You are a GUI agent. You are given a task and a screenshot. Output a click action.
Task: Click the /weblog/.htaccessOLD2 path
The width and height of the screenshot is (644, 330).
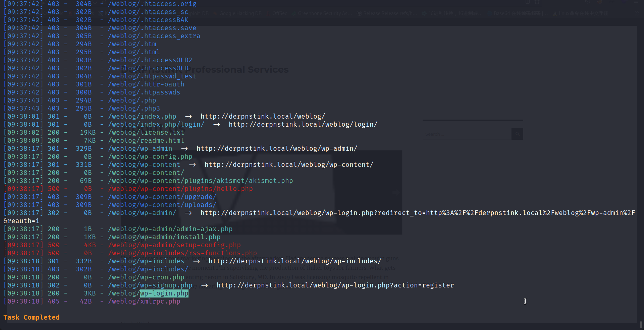coord(150,60)
